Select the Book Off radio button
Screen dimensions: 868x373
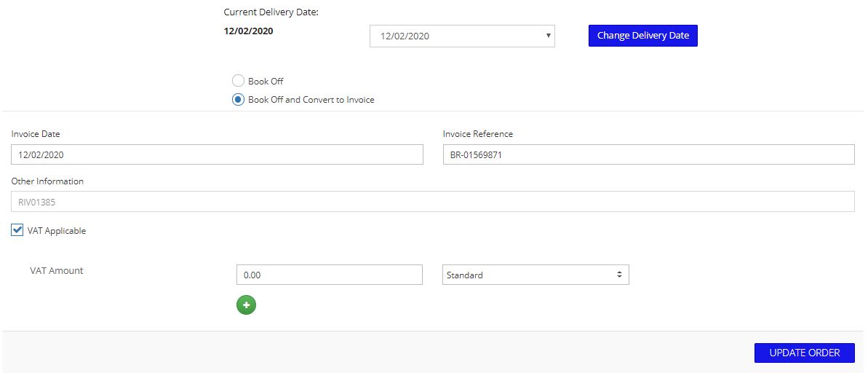click(238, 81)
